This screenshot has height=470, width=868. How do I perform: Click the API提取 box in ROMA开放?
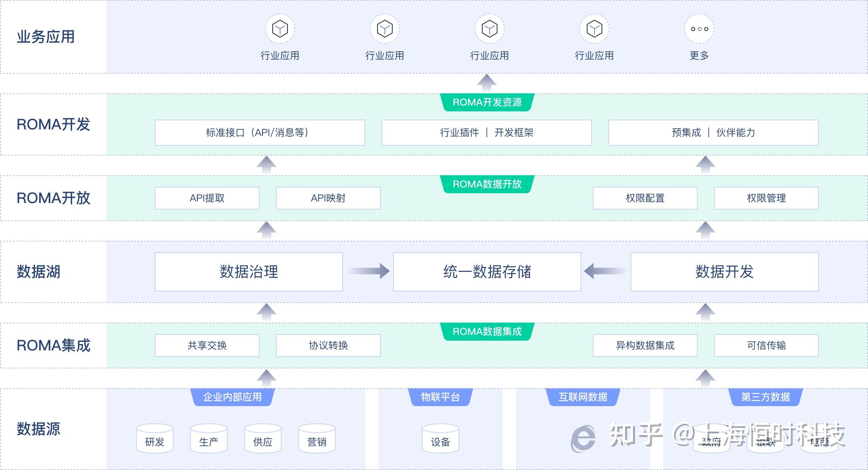pos(207,198)
